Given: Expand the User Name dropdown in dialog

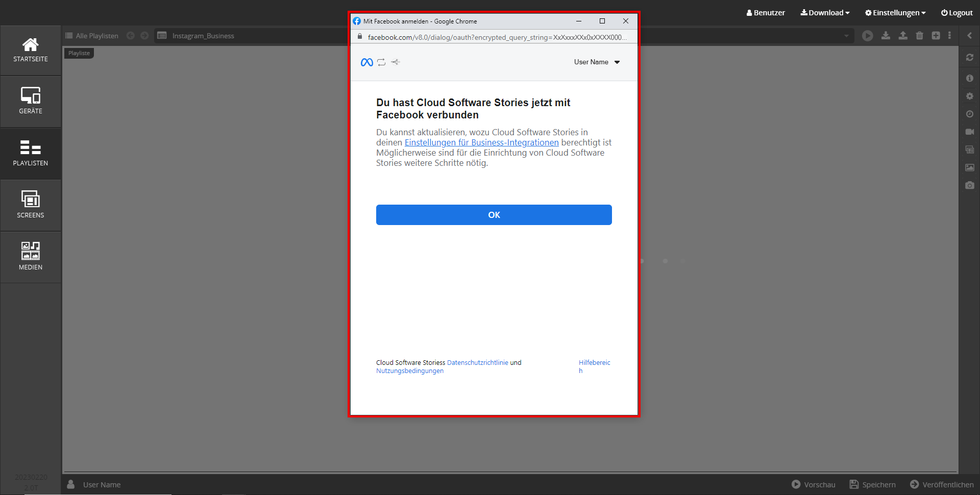Looking at the screenshot, I should (x=596, y=62).
